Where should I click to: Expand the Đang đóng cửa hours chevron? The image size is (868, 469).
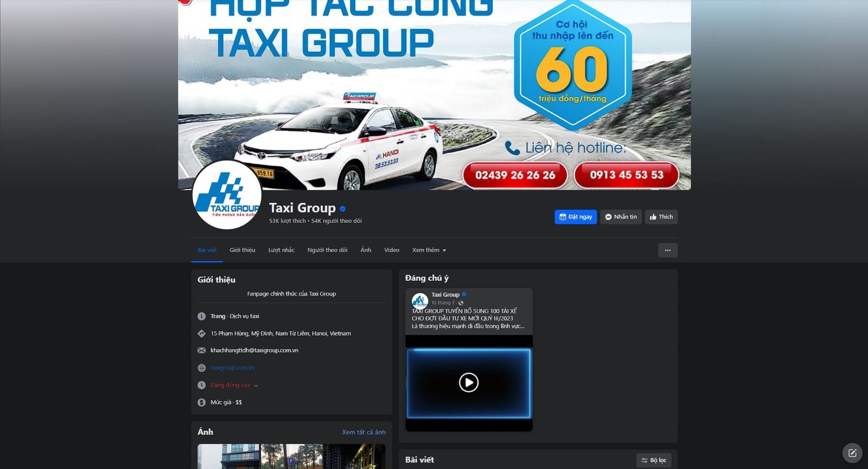coord(256,386)
